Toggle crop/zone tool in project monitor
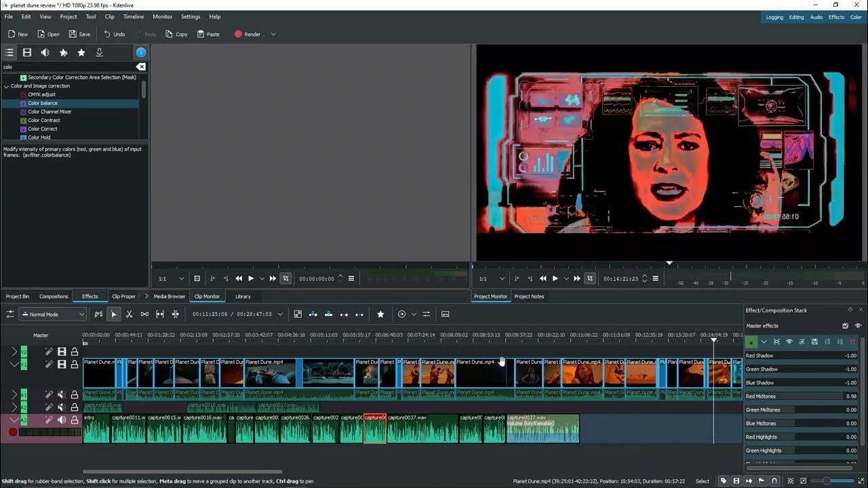The height and width of the screenshot is (488, 868). pyautogui.click(x=591, y=279)
